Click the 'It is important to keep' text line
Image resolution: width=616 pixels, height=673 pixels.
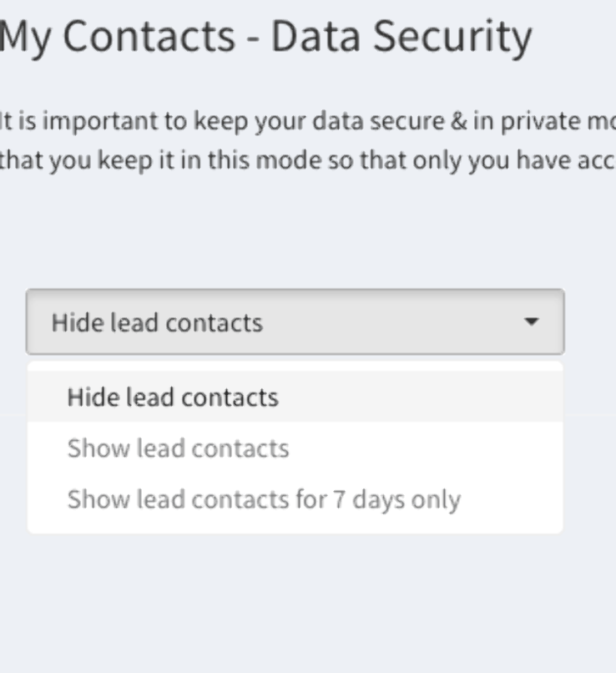click(x=308, y=121)
